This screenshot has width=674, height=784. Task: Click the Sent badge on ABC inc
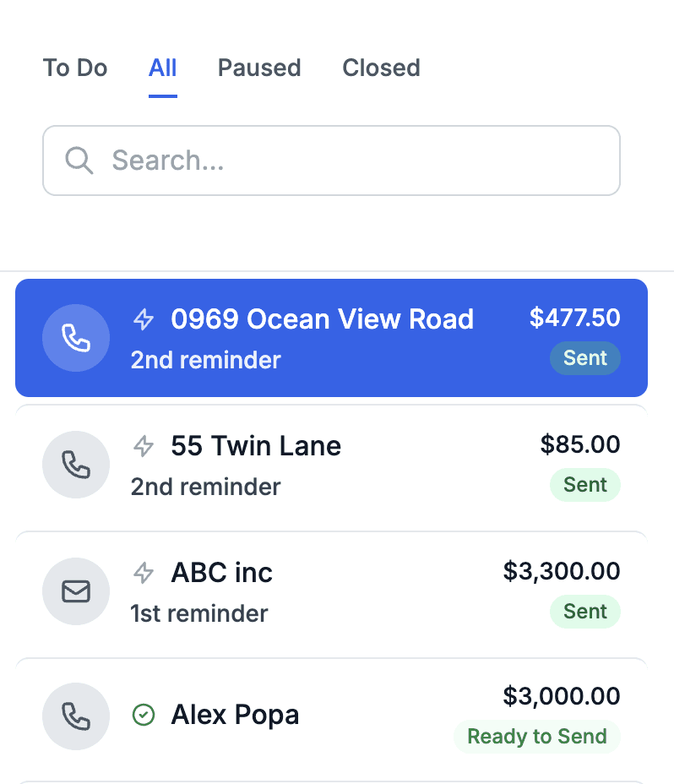pyautogui.click(x=585, y=612)
